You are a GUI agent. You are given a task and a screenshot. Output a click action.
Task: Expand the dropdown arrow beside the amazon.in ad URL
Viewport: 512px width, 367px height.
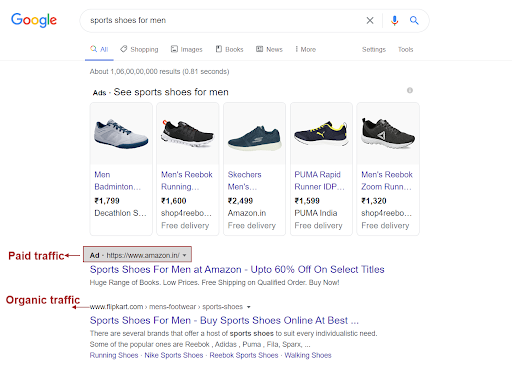tap(184, 256)
